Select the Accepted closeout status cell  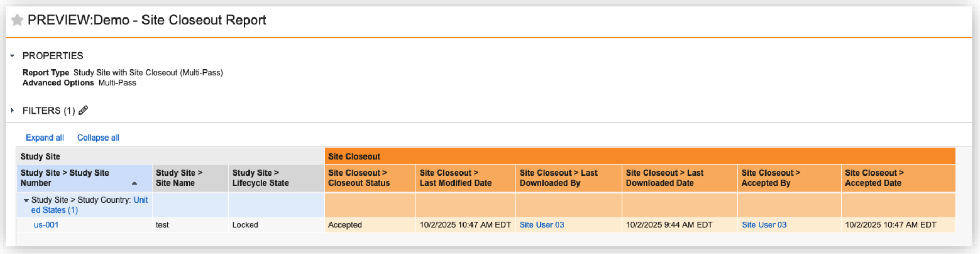[x=345, y=225]
